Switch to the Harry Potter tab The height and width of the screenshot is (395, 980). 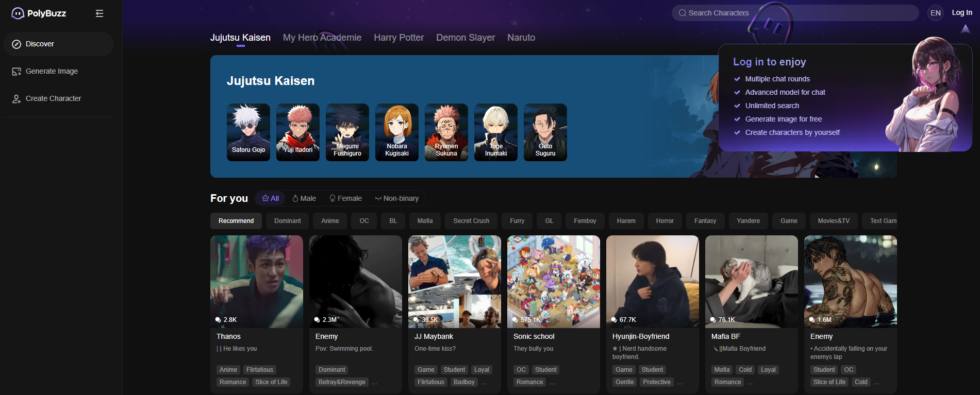click(398, 38)
